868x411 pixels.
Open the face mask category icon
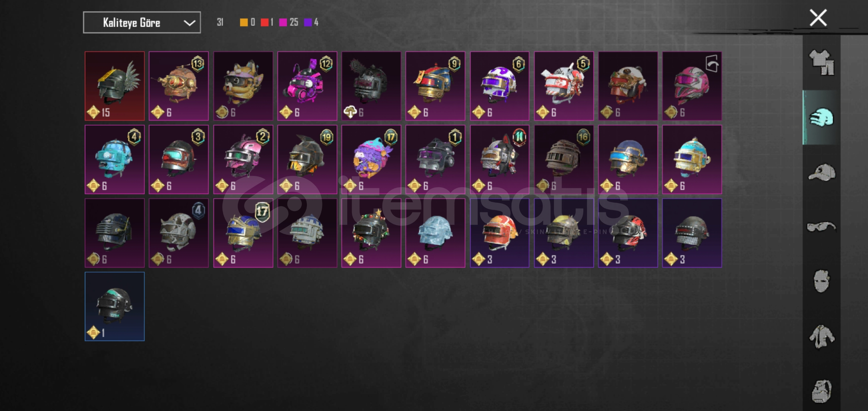point(822,281)
